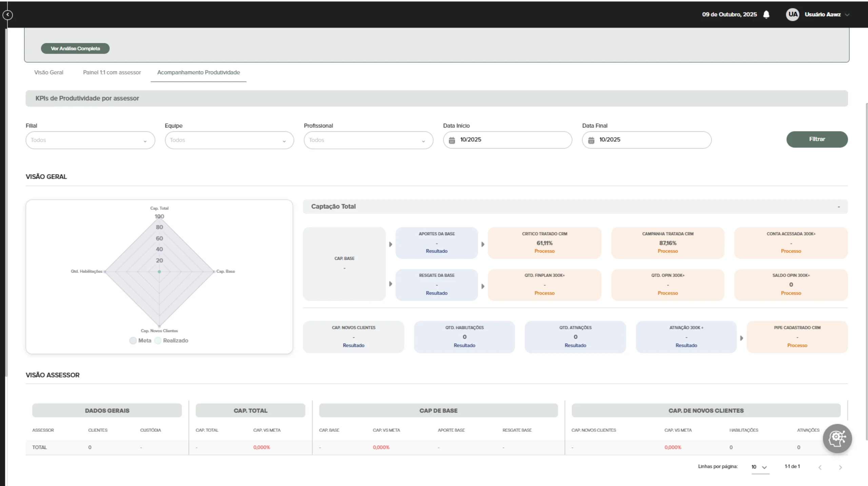The height and width of the screenshot is (486, 868).
Task: Click the Filtrar button
Action: pos(817,139)
